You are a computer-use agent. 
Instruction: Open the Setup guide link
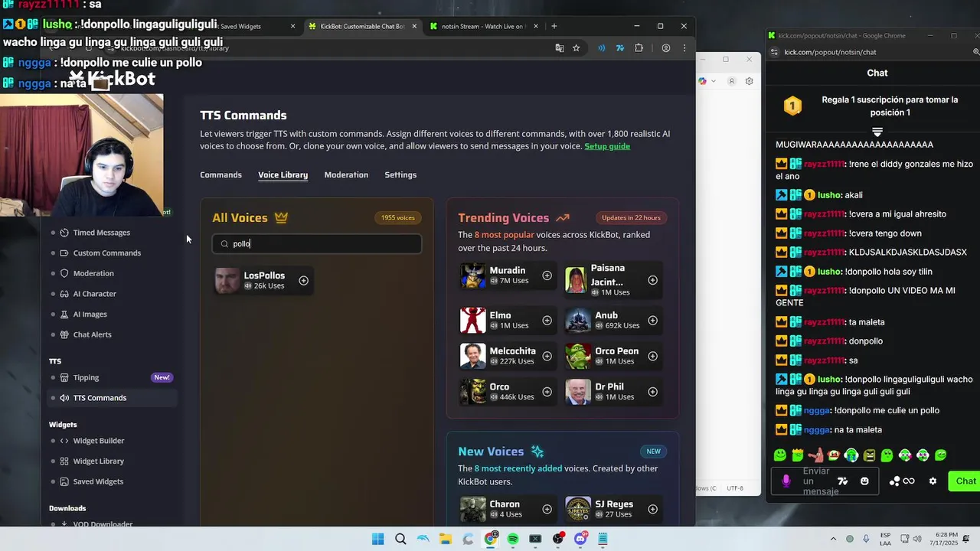click(x=607, y=146)
